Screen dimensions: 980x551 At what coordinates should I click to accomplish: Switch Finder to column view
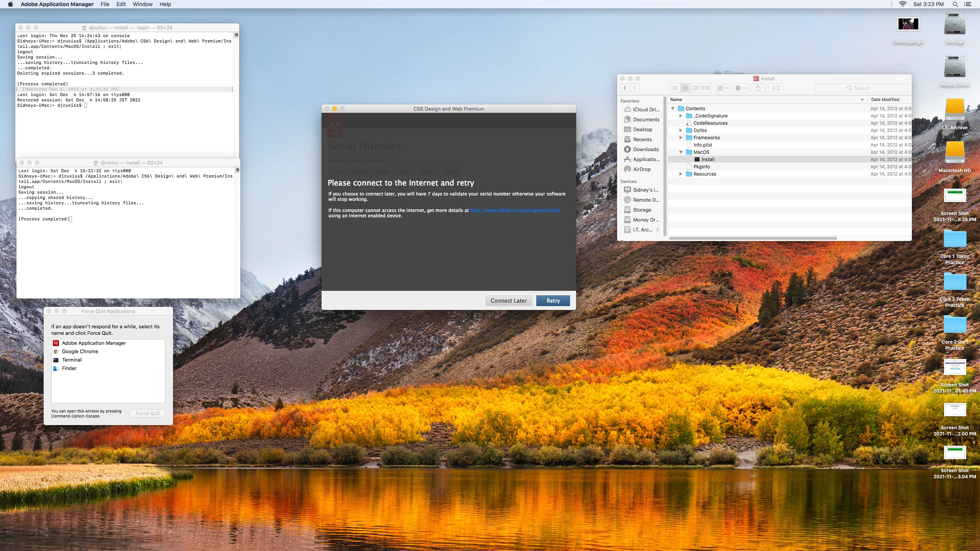[x=696, y=88]
